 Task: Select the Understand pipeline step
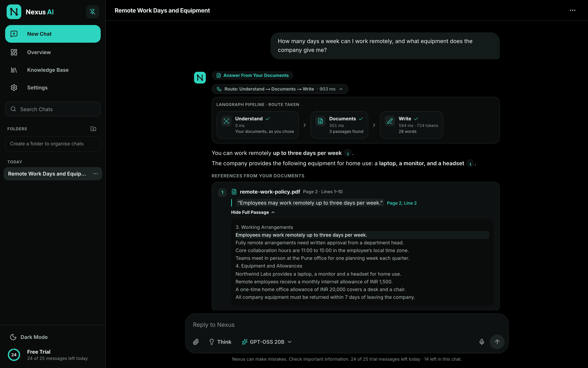pos(258,125)
